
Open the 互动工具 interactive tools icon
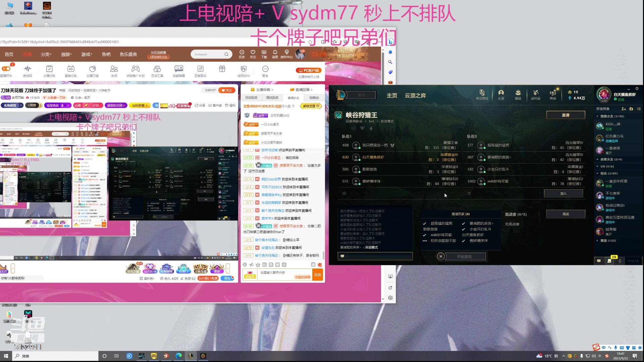157,71
